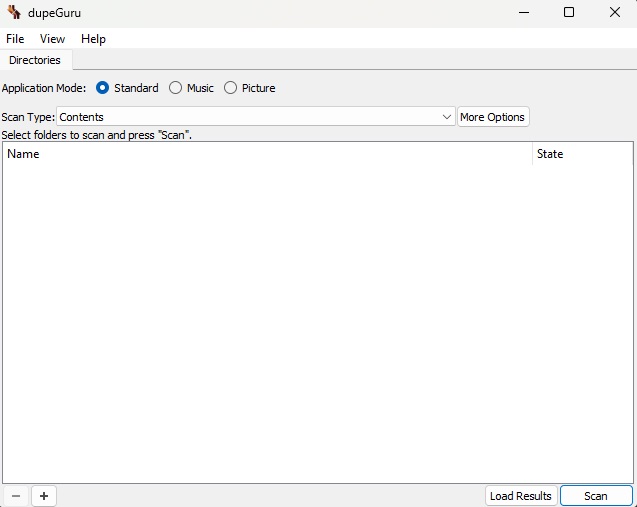The width and height of the screenshot is (637, 507).
Task: Switch to the Directories tab
Action: click(x=35, y=60)
